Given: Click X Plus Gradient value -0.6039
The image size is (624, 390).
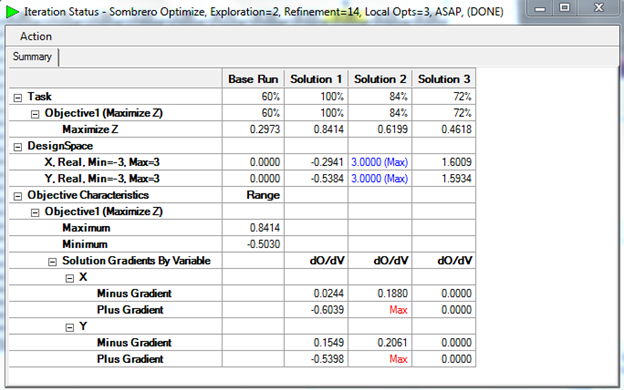Looking at the screenshot, I should [x=327, y=310].
